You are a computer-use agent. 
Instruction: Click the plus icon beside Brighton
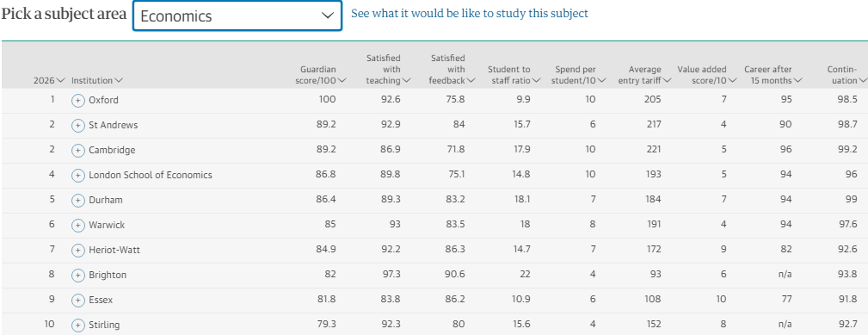[78, 276]
